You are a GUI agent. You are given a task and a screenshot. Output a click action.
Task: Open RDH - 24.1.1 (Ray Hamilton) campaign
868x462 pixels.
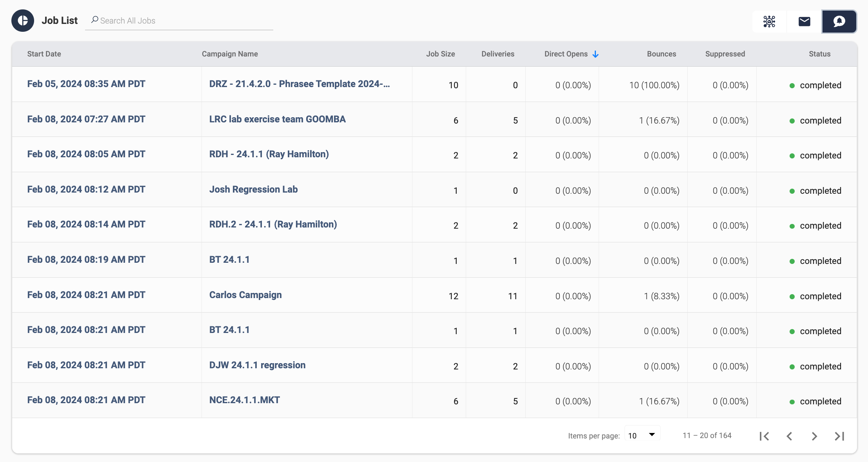[269, 154]
